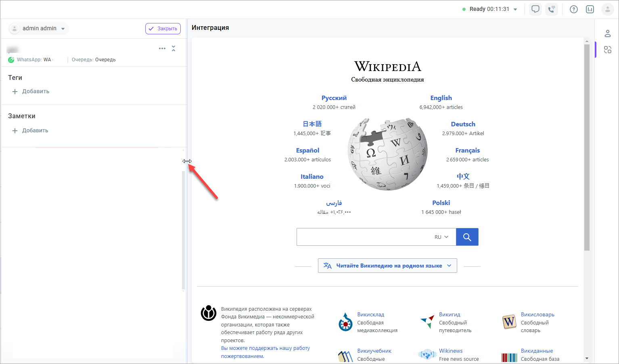Open the RU language selector in search box
The image size is (619, 364).
[441, 237]
